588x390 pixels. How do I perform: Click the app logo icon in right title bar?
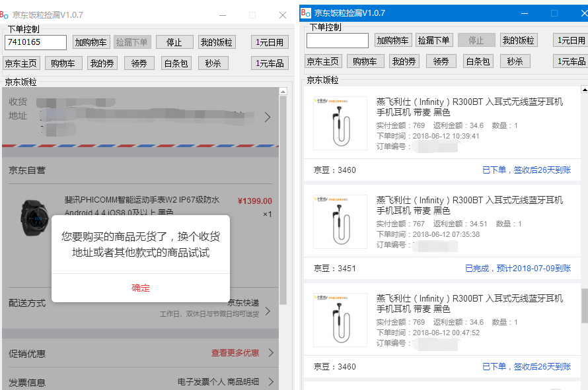click(x=306, y=13)
